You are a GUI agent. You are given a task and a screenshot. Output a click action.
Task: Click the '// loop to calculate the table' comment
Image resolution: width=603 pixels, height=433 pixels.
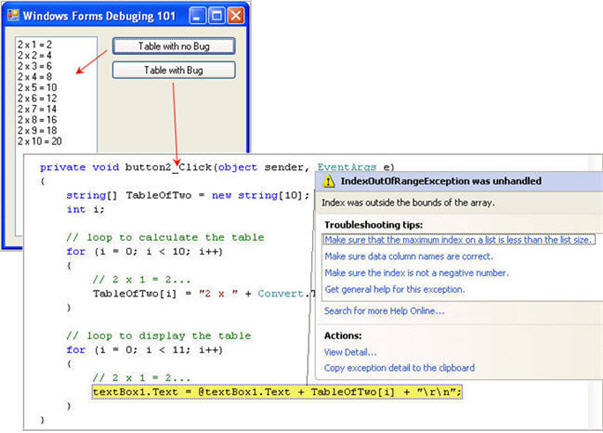click(x=165, y=237)
